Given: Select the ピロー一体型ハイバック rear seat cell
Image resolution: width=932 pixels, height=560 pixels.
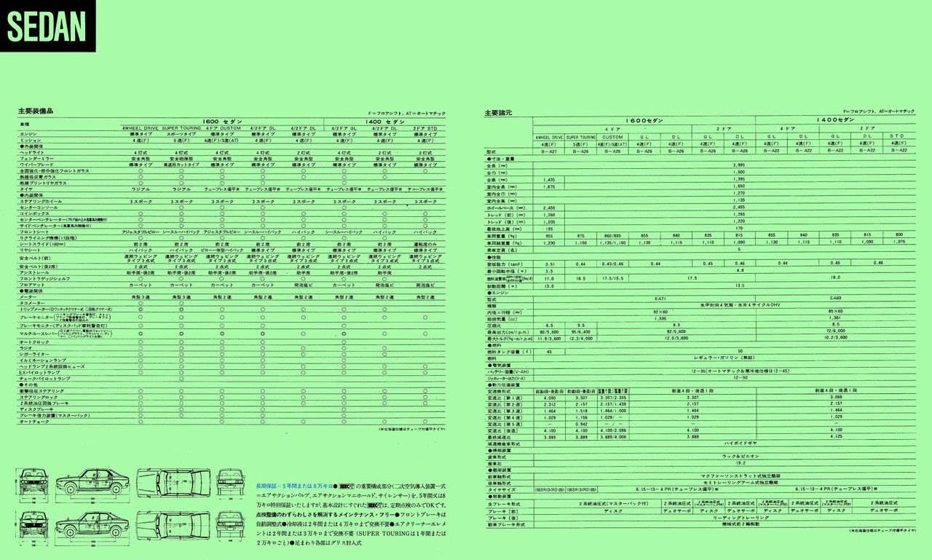Looking at the screenshot, I should tap(221, 250).
